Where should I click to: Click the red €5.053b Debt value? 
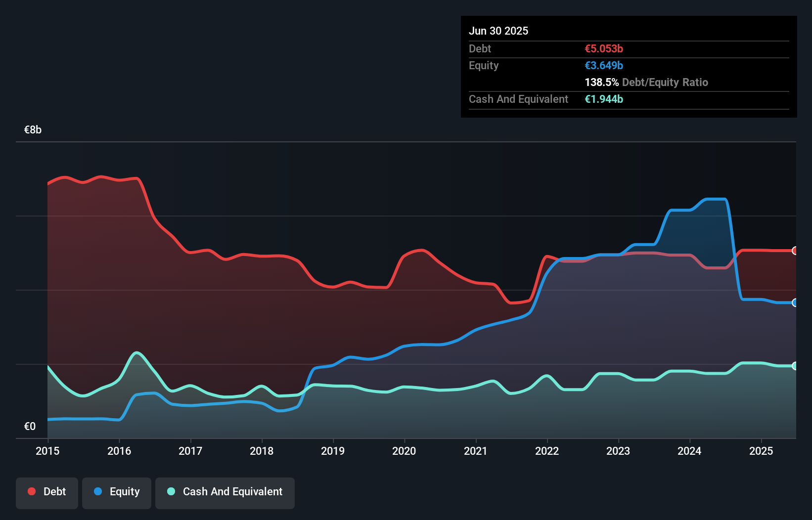coord(603,48)
